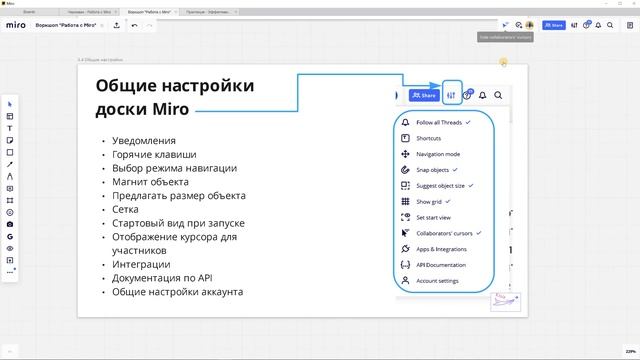Switch to the Практикум tab
The image size is (640, 360).
click(x=207, y=12)
